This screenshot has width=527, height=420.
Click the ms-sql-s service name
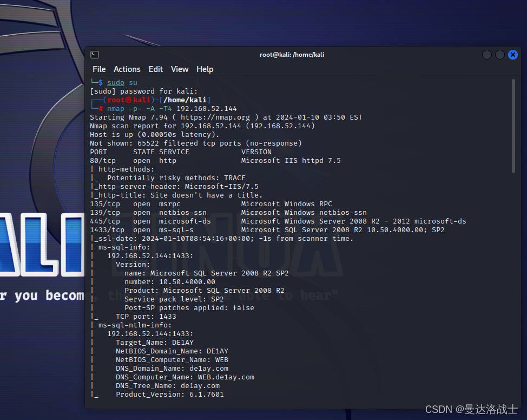176,230
